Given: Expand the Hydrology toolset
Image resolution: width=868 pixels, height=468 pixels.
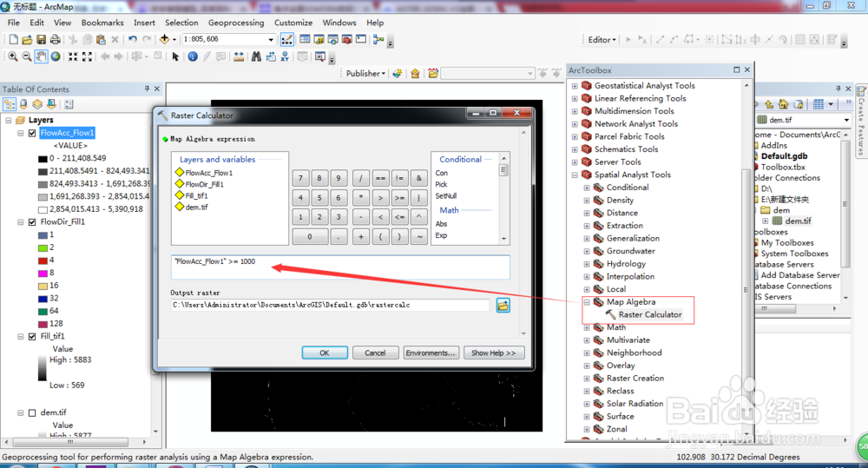Looking at the screenshot, I should [x=587, y=264].
